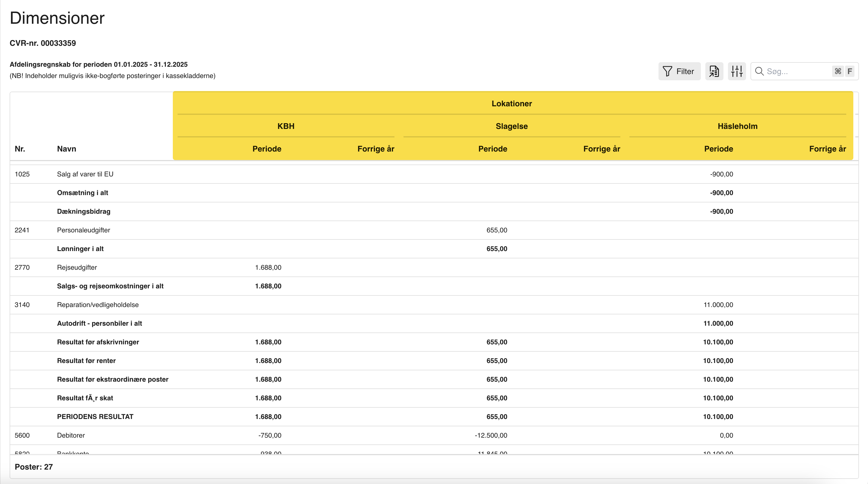Open account row 1025 Salg af varer til EU

pos(85,174)
